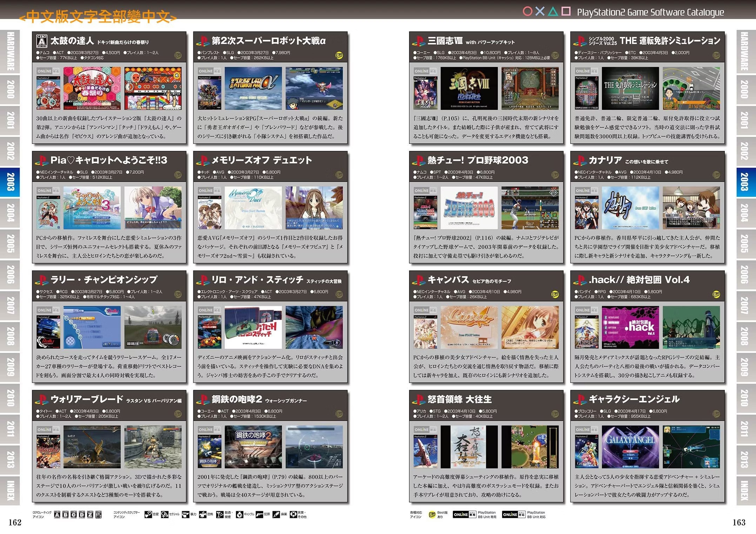Image resolution: width=756 pixels, height=534 pixels.
Task: Click the 怒首領蜂 大往生 cover art thumbnail
Action: [x=425, y=452]
